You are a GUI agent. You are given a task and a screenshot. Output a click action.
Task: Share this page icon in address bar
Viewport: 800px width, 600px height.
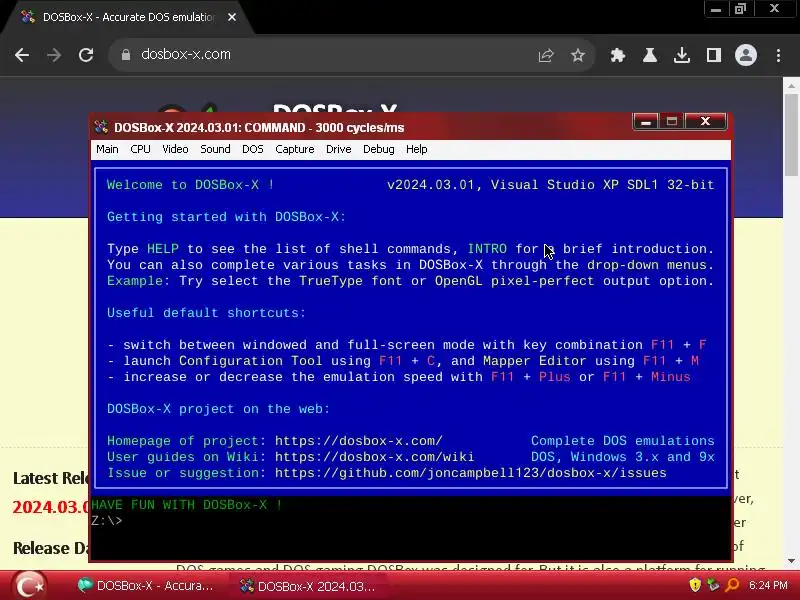pos(546,55)
